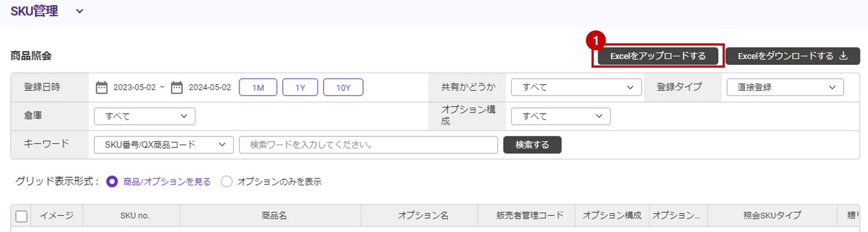Select the オプションのみを表示 radio option
This screenshot has height=232, width=868.
click(227, 182)
